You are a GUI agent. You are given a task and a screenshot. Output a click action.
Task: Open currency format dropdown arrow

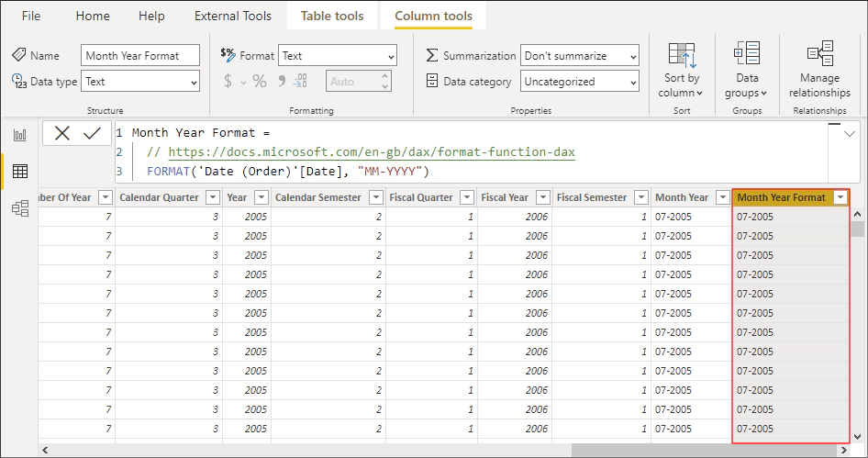tap(243, 84)
